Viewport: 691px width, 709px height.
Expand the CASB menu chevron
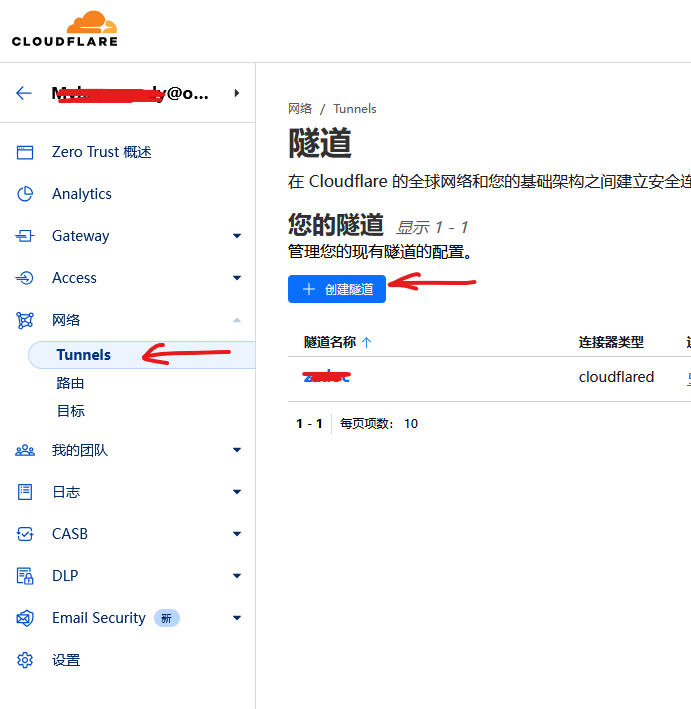coord(237,534)
